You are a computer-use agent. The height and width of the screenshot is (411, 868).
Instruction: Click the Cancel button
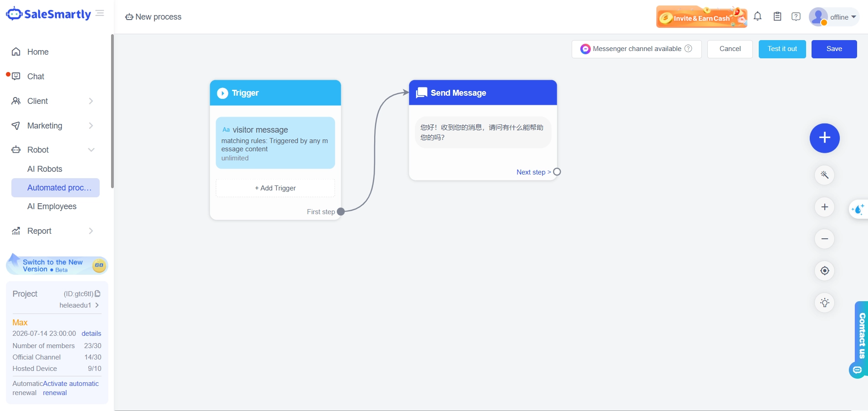click(730, 49)
